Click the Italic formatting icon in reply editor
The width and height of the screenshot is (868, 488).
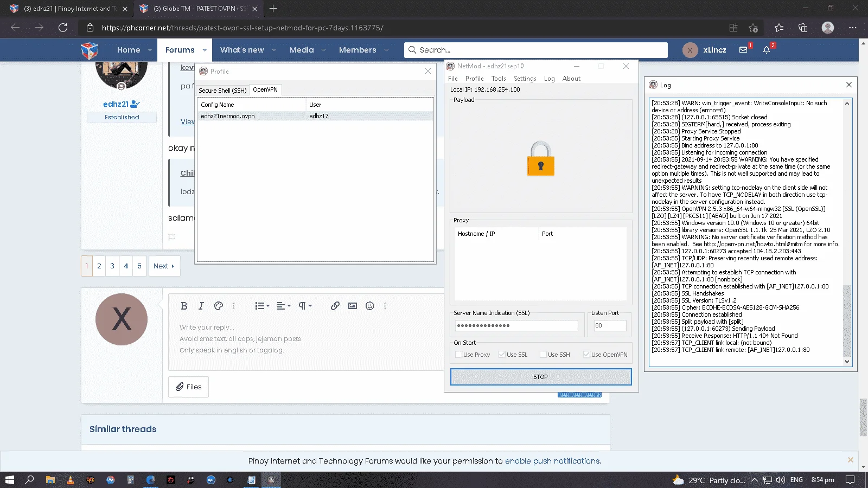pos(201,306)
